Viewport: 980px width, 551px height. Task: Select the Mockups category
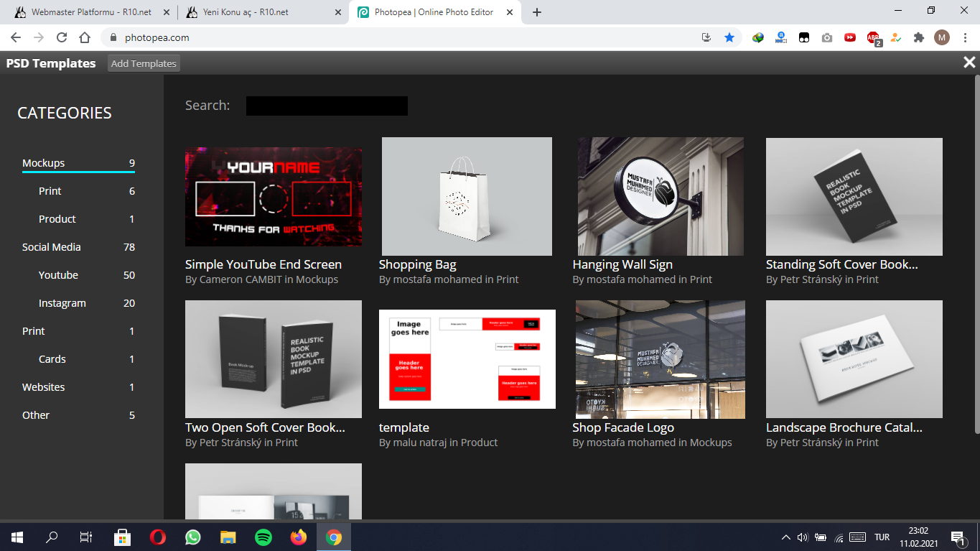point(78,163)
